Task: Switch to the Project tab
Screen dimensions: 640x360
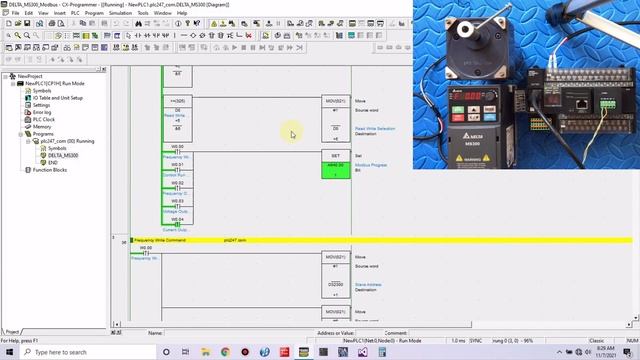Action: coord(11,332)
